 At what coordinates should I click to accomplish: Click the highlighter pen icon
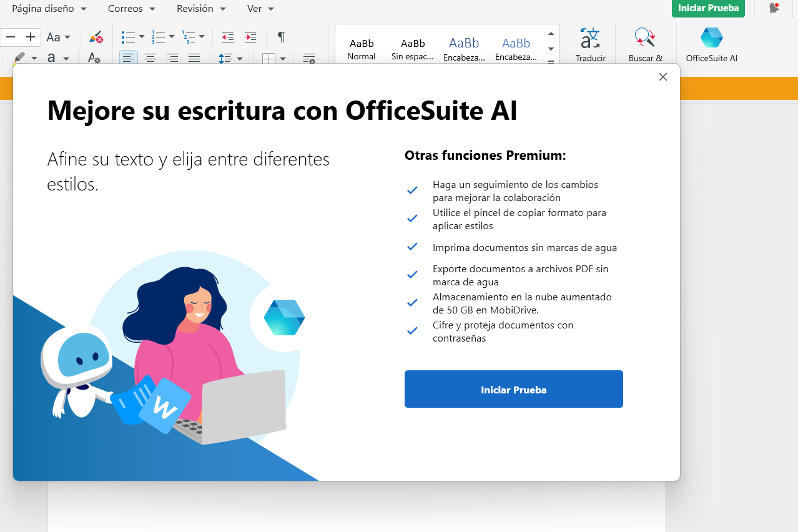pyautogui.click(x=19, y=57)
